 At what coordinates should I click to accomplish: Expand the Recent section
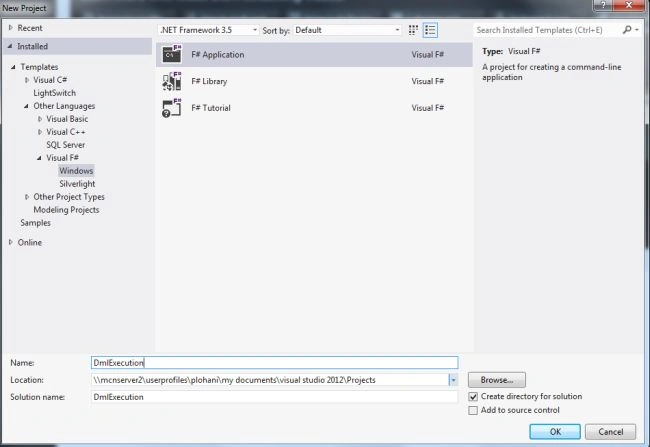11,28
